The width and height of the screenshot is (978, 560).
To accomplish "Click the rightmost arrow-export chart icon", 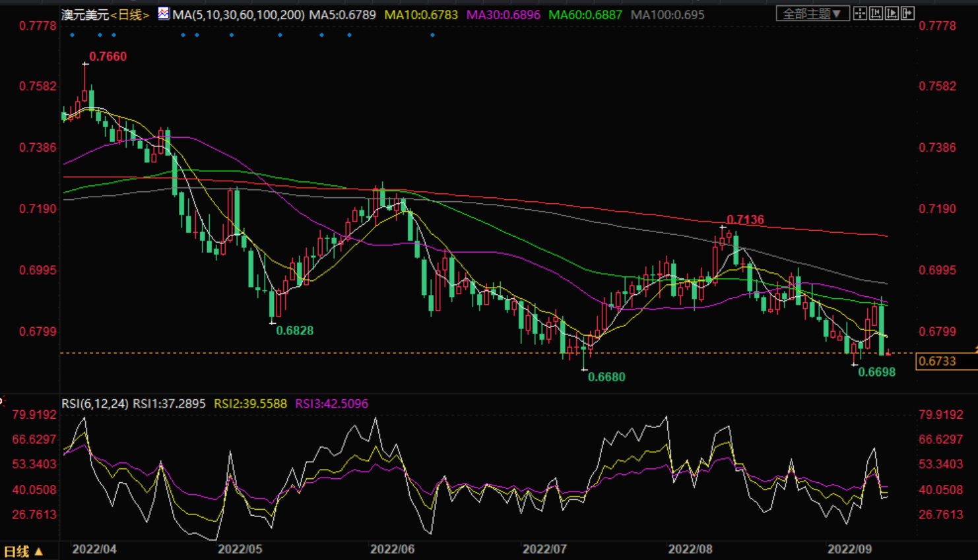I will tap(907, 14).
